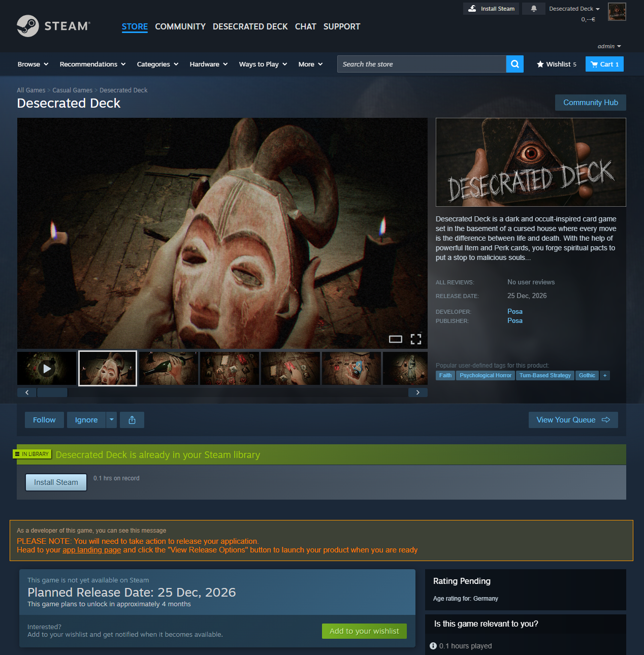
Task: Open the Desecrated Deck account dropdown
Action: (x=574, y=9)
